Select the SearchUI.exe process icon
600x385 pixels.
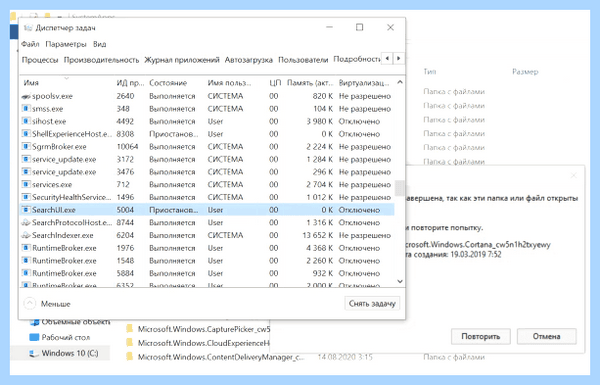(26, 210)
